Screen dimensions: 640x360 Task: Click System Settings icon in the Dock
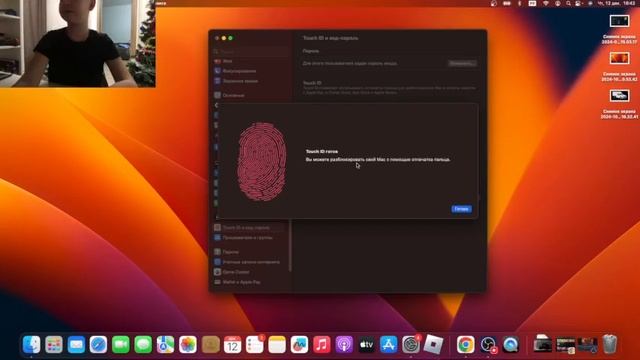coord(411,344)
